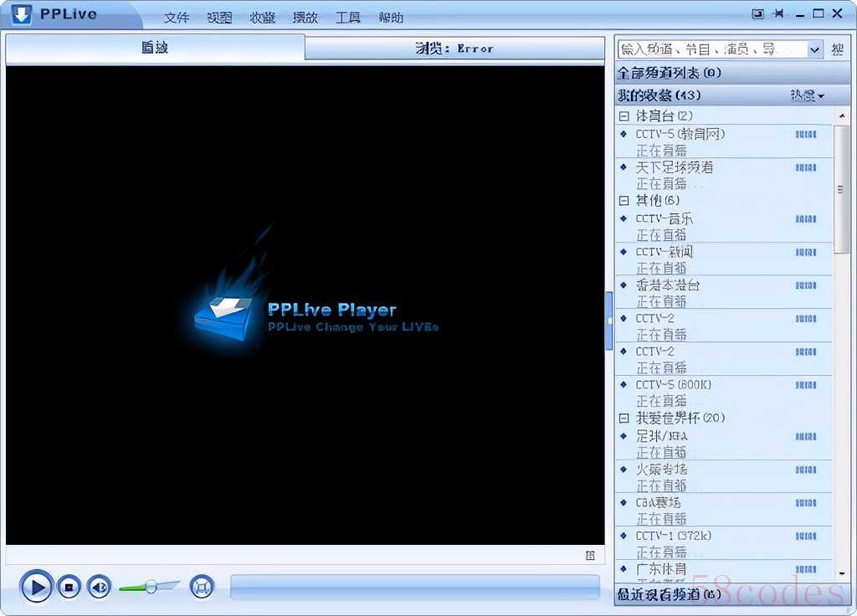
Task: Click the playback progress bar
Action: 414,587
